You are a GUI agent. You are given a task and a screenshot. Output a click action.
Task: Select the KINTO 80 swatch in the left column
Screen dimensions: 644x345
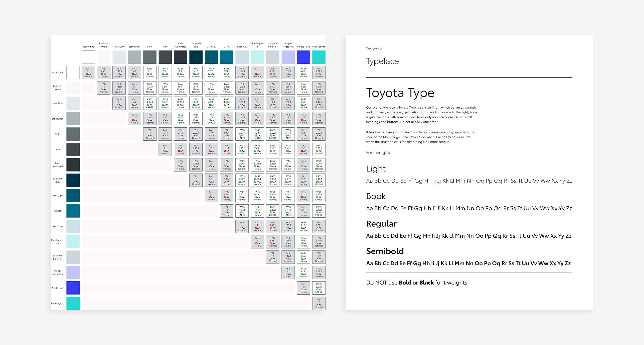point(73,196)
